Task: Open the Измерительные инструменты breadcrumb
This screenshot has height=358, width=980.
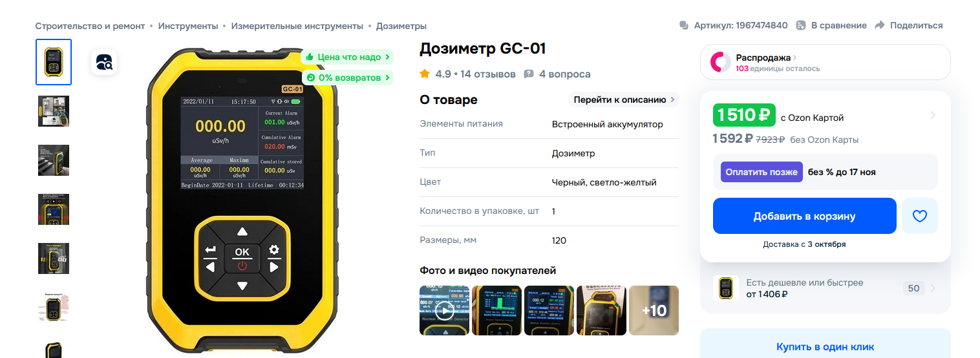Action: pyautogui.click(x=297, y=26)
